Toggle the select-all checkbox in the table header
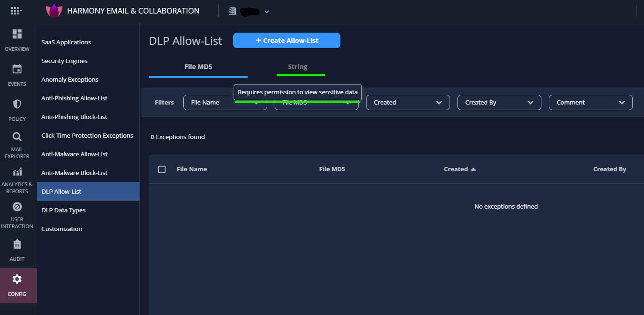The image size is (644, 315). click(x=162, y=169)
